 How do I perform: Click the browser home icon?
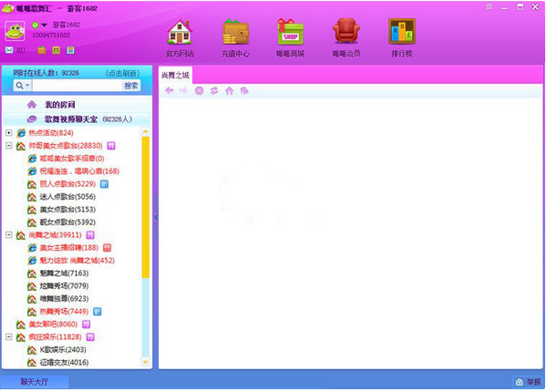(x=229, y=91)
